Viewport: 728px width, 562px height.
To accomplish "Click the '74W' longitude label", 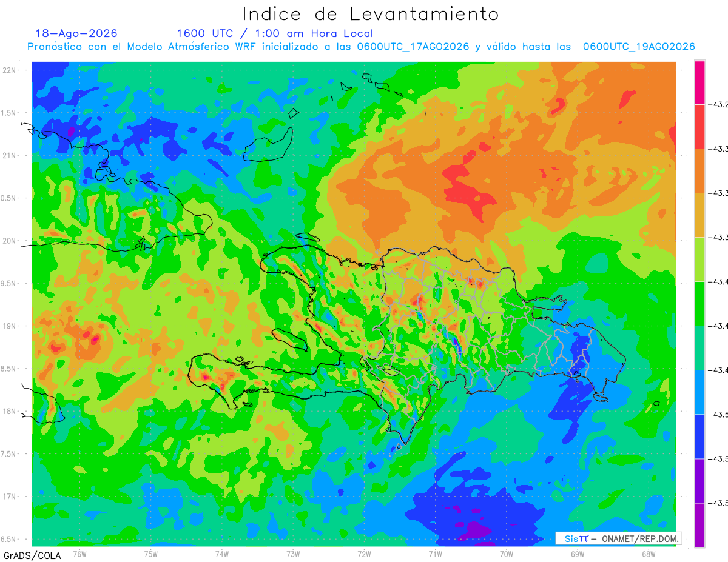I will [x=222, y=554].
